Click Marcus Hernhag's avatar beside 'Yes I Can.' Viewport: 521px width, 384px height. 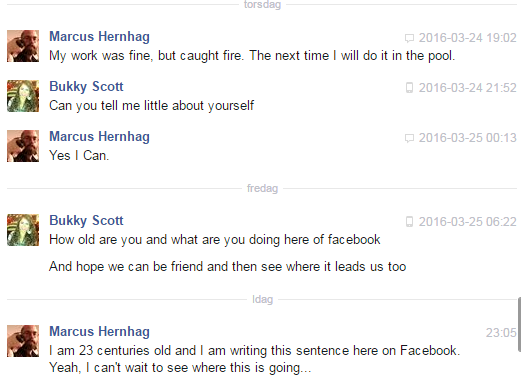pyautogui.click(x=23, y=146)
